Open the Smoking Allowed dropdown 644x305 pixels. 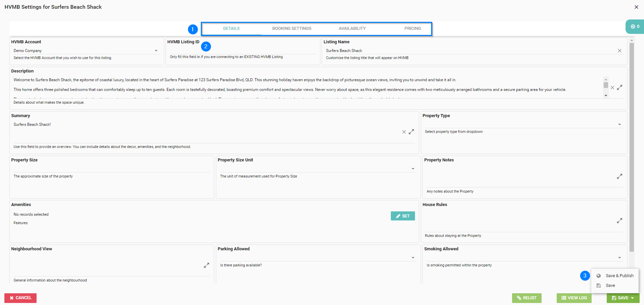pyautogui.click(x=619, y=258)
